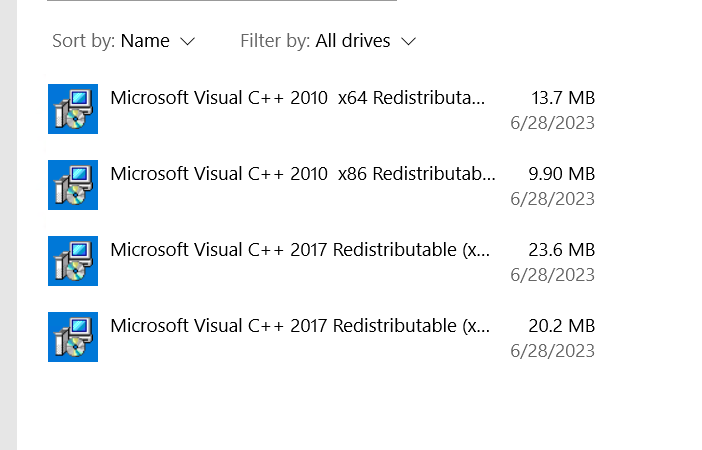Open the Filter by All drives dropdown
The height and width of the screenshot is (450, 702).
(x=328, y=41)
